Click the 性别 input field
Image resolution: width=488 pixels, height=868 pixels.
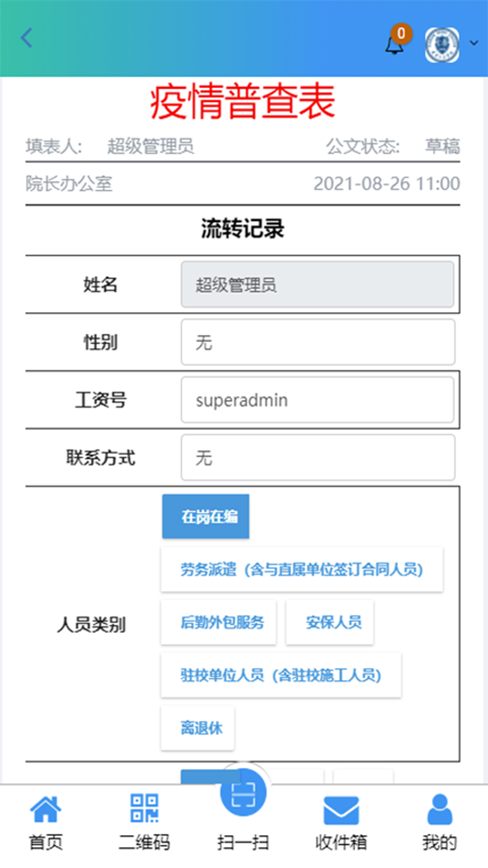click(x=318, y=342)
